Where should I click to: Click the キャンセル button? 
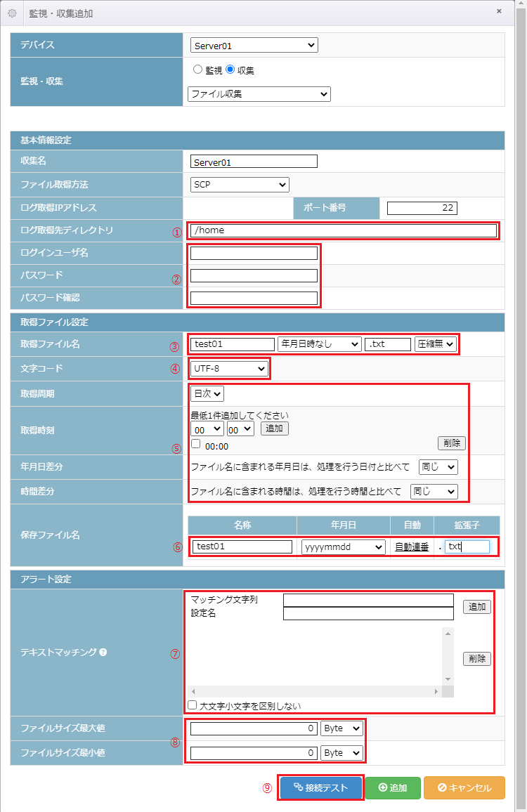464,787
